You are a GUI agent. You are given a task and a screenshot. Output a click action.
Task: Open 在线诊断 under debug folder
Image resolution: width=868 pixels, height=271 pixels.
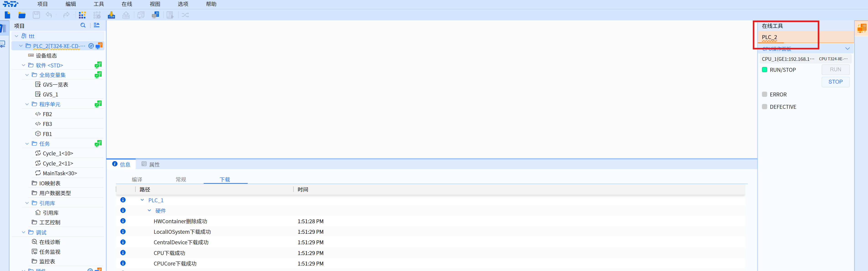(x=49, y=242)
